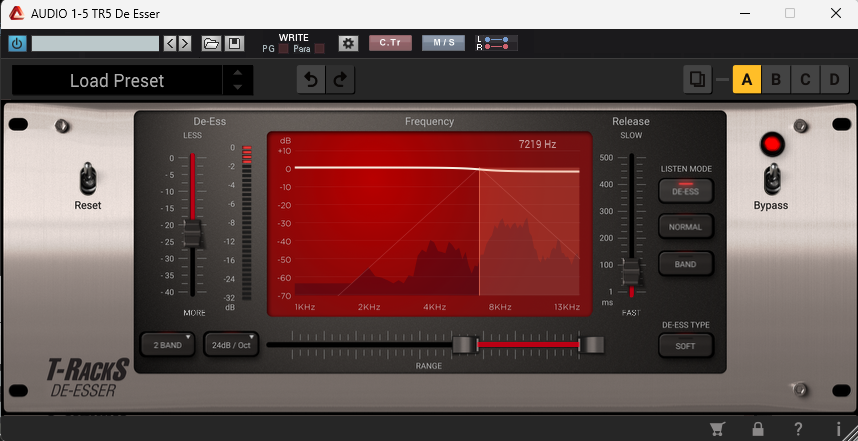Open the 2 BAND dropdown
This screenshot has width=858, height=441.
(167, 345)
